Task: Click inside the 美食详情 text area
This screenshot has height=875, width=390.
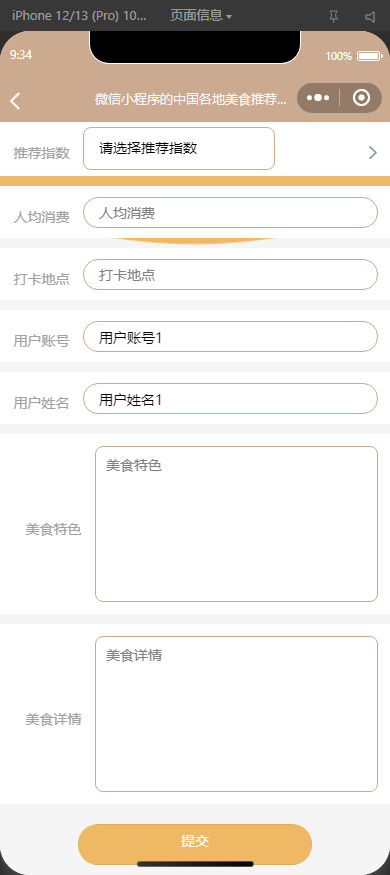Action: click(237, 714)
